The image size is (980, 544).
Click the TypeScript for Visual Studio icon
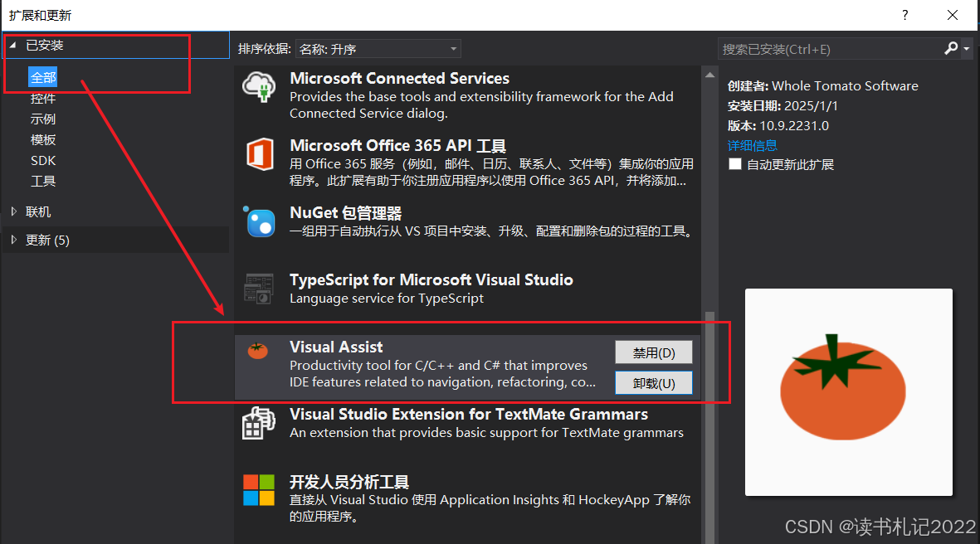tap(259, 289)
